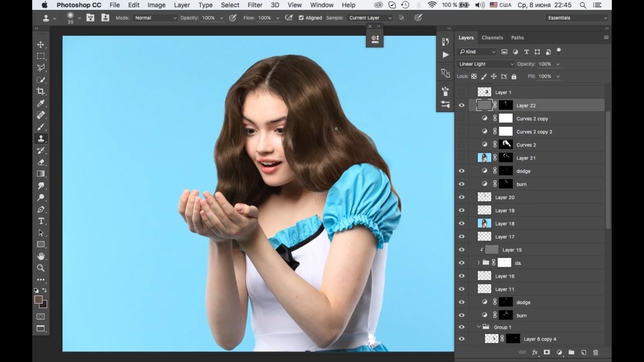Select the Polygonal Lasso tool
Screen dimensions: 644x362
pos(41,68)
